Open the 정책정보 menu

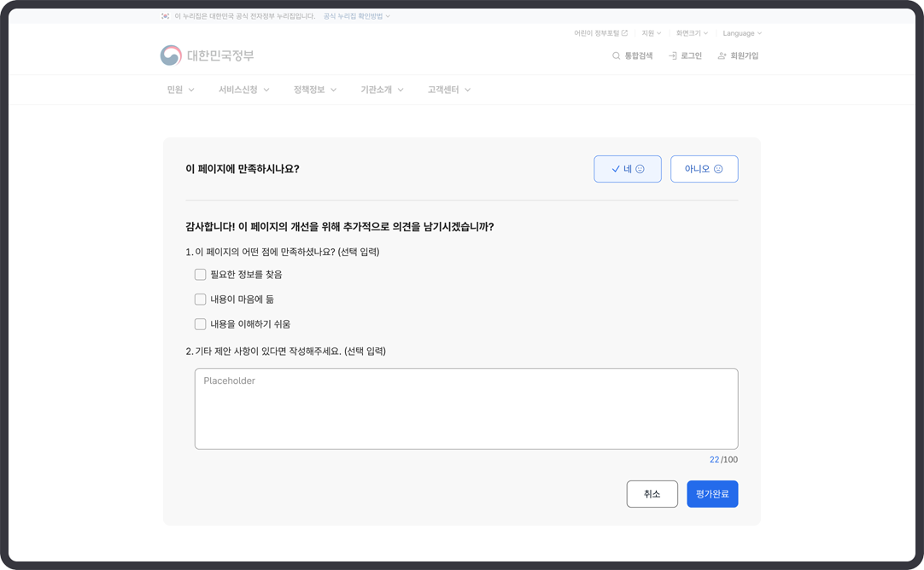click(314, 90)
